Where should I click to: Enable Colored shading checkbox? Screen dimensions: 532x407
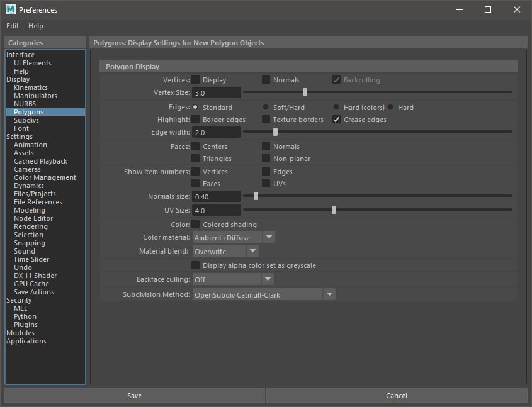tap(195, 225)
